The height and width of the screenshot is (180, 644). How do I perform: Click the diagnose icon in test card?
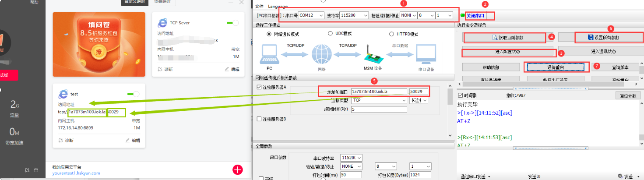pyautogui.click(x=61, y=141)
